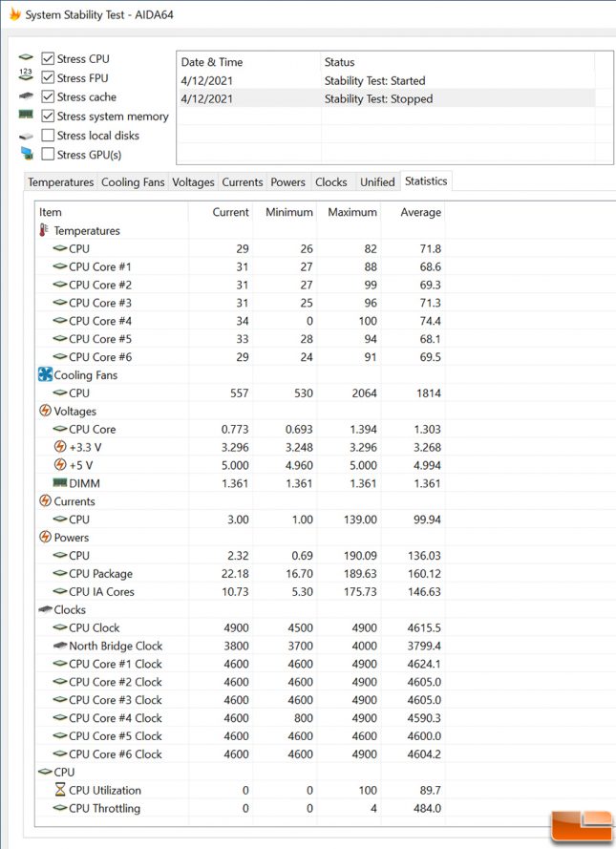Click the monitor icon beside Stress GPU(s)
Viewport: 616px width, 849px height.
click(27, 153)
